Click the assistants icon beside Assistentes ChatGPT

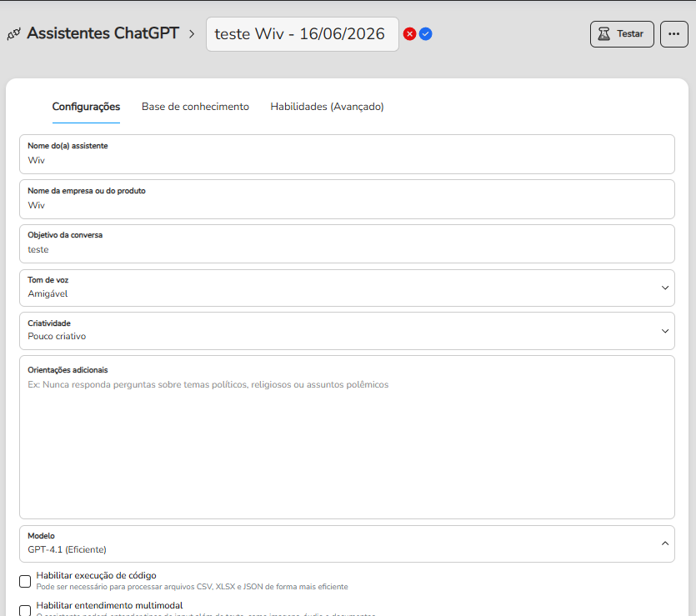pos(14,33)
